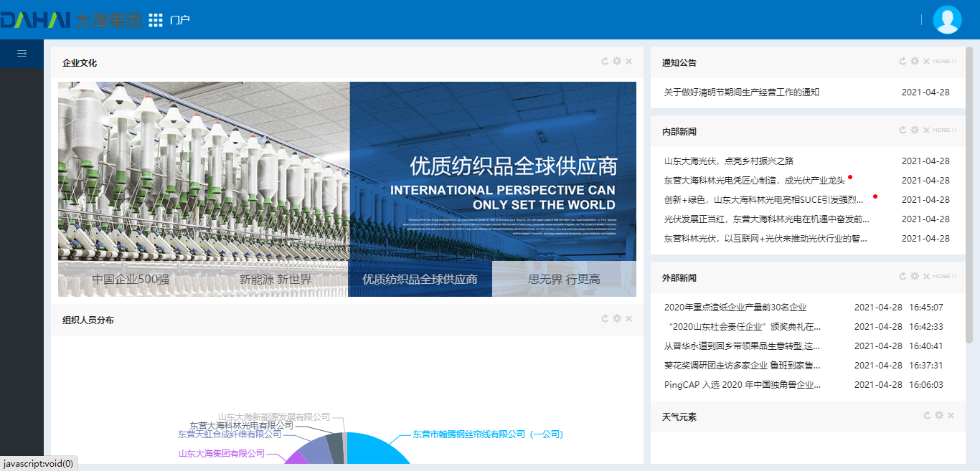Viewport: 980px width, 471px height.
Task: Open the user avatar profile menu
Action: click(947, 20)
